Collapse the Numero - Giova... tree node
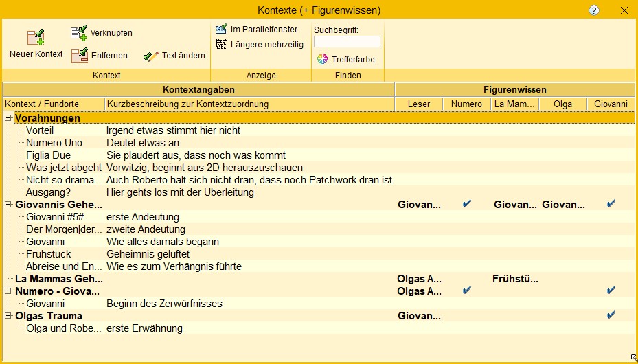The image size is (638, 364). 8,291
